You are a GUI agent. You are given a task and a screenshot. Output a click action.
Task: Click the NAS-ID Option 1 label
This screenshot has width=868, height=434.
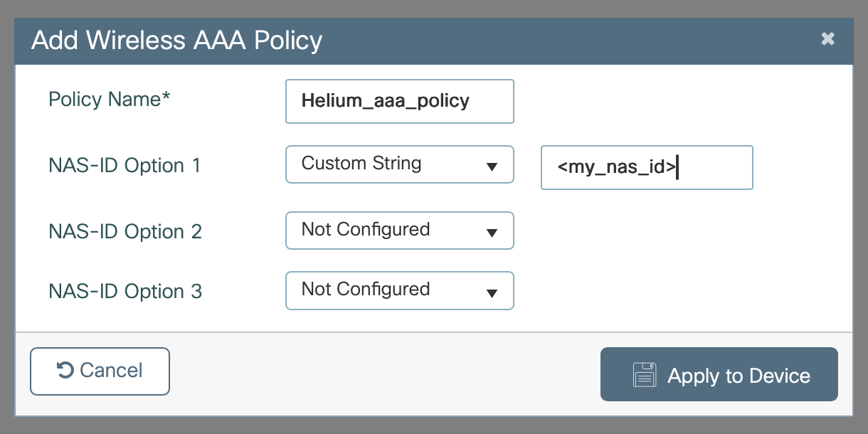coord(125,166)
